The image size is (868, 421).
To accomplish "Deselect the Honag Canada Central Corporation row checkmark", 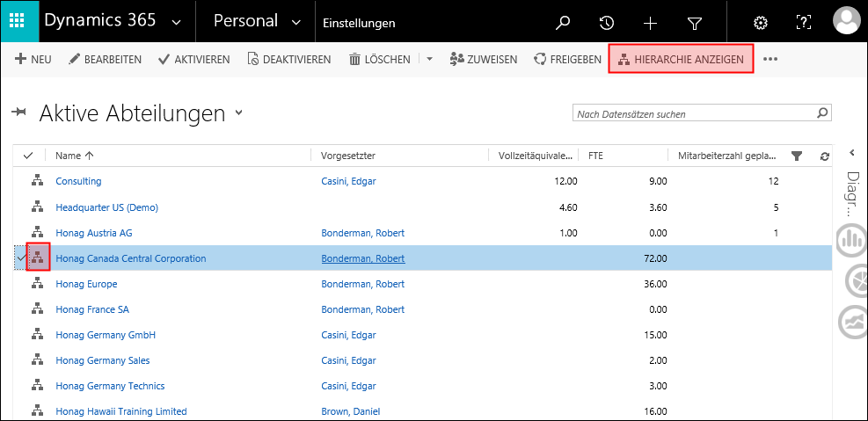I will click(x=21, y=258).
